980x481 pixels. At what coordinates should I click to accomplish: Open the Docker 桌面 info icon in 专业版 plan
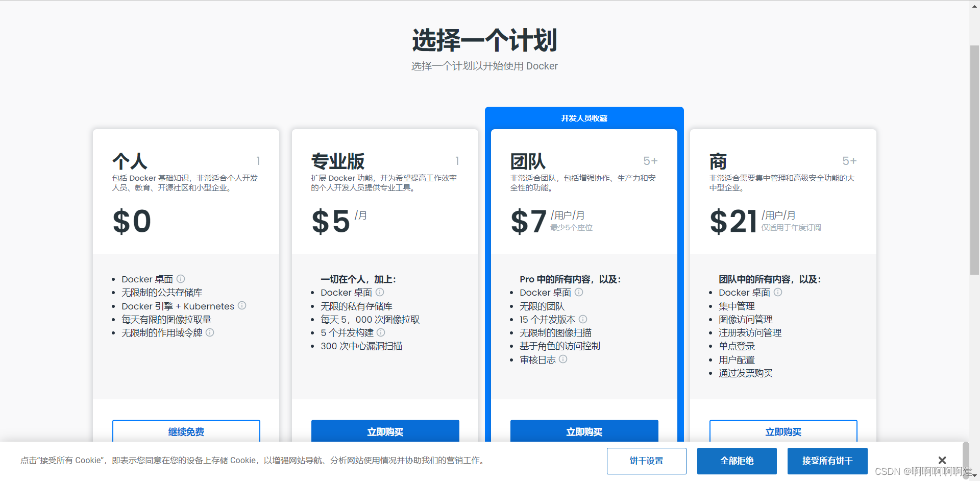(x=380, y=292)
